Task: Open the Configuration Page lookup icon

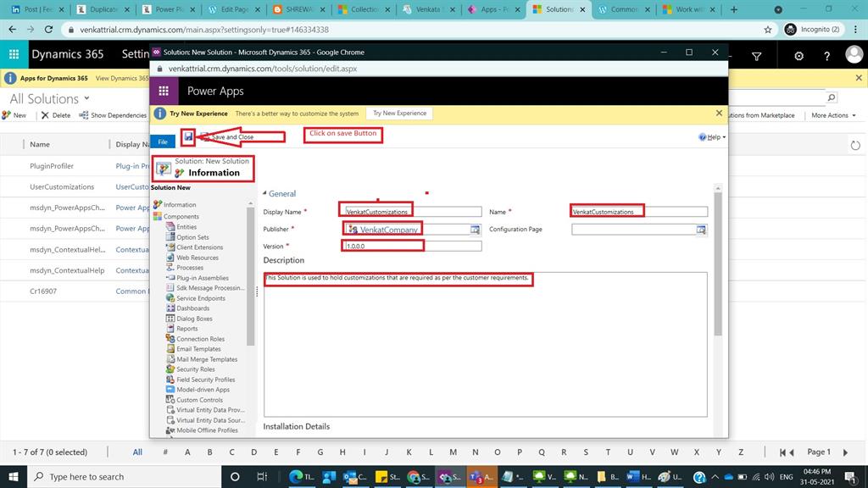Action: 700,229
